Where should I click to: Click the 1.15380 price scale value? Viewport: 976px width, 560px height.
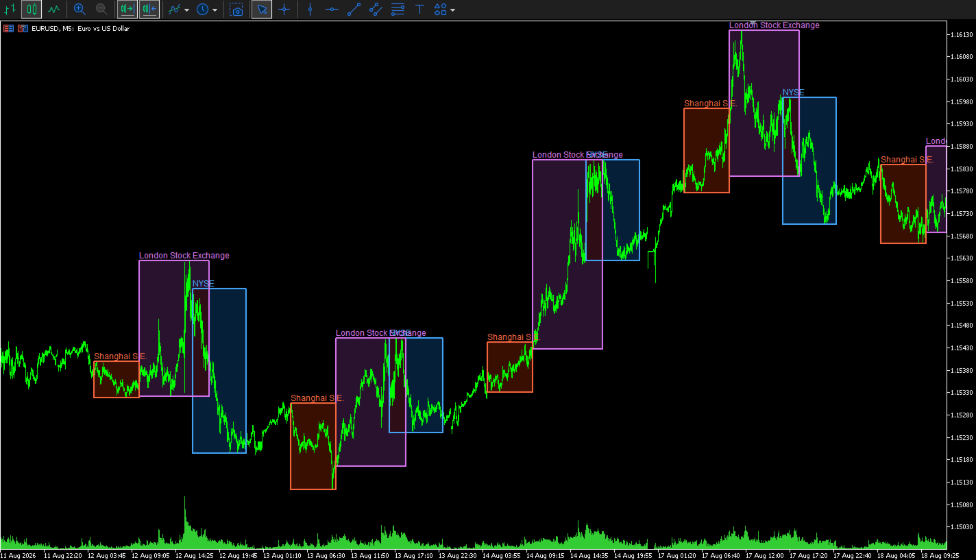(962, 370)
